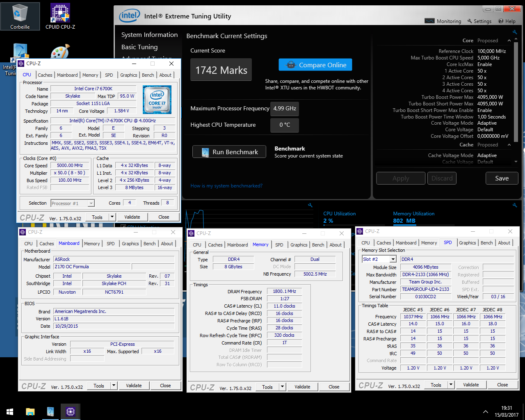525x420 pixels.
Task: Click Run Benchmark
Action: coord(229,152)
